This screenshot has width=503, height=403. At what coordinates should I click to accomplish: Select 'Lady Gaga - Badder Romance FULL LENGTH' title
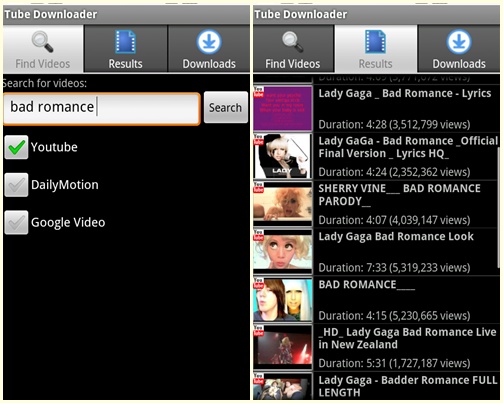point(408,386)
